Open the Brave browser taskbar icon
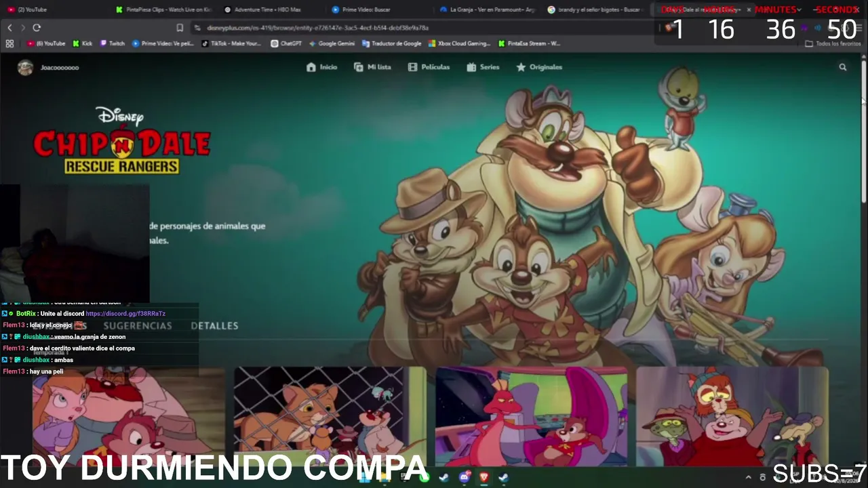868x488 pixels. (484, 477)
